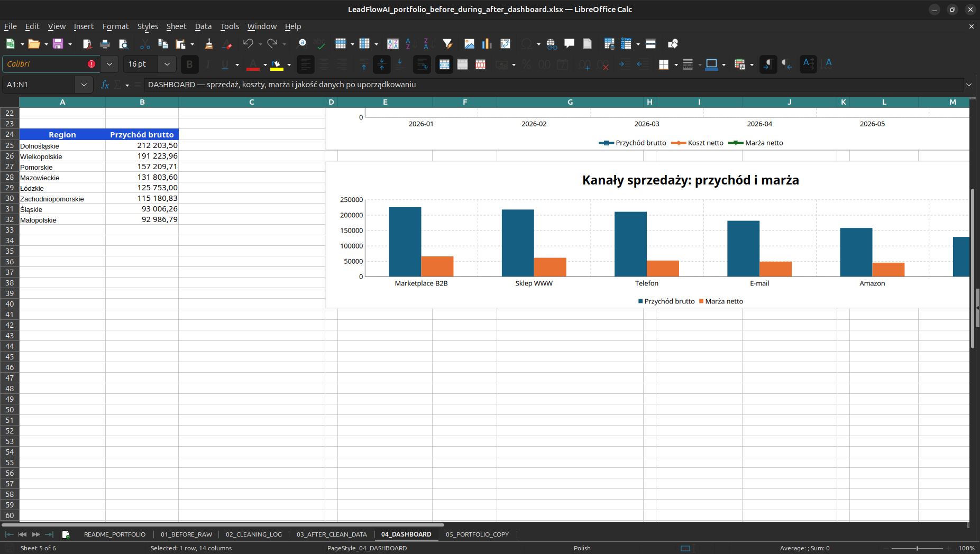Click the Insert Image icon
The width and height of the screenshot is (980, 554).
[469, 44]
